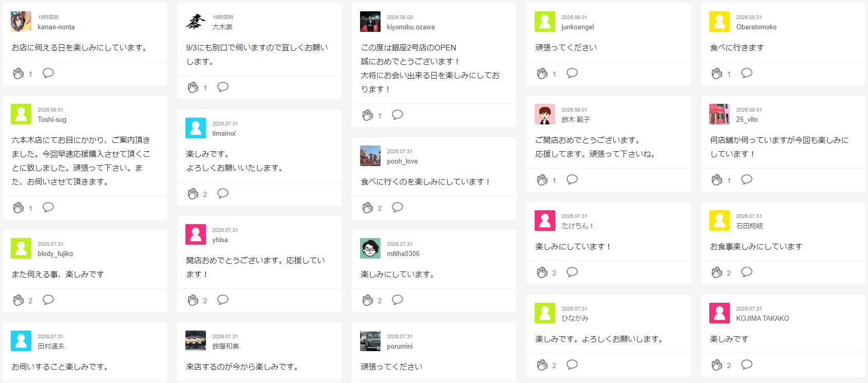
Task: Reply to junkoangel's comment via speech bubble
Action: [572, 73]
